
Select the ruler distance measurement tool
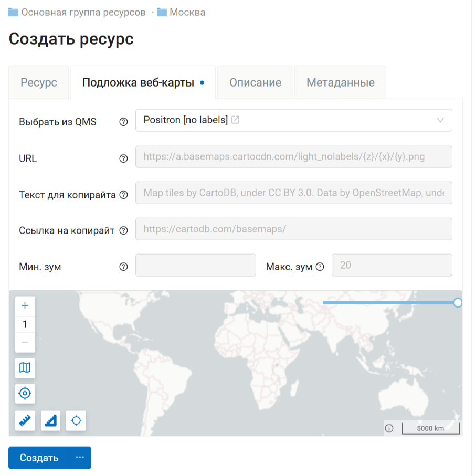(25, 420)
